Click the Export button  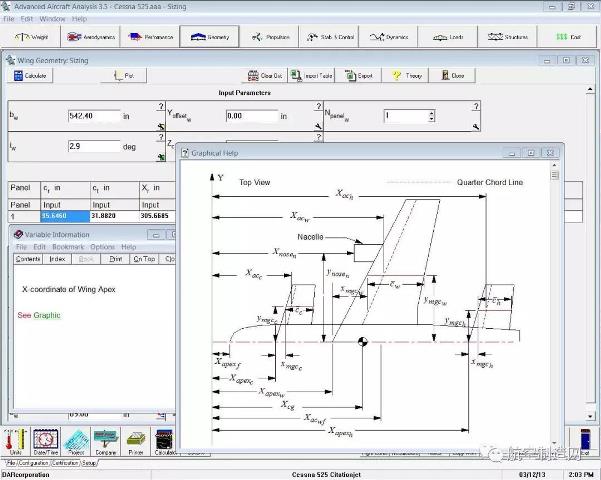pyautogui.click(x=358, y=76)
